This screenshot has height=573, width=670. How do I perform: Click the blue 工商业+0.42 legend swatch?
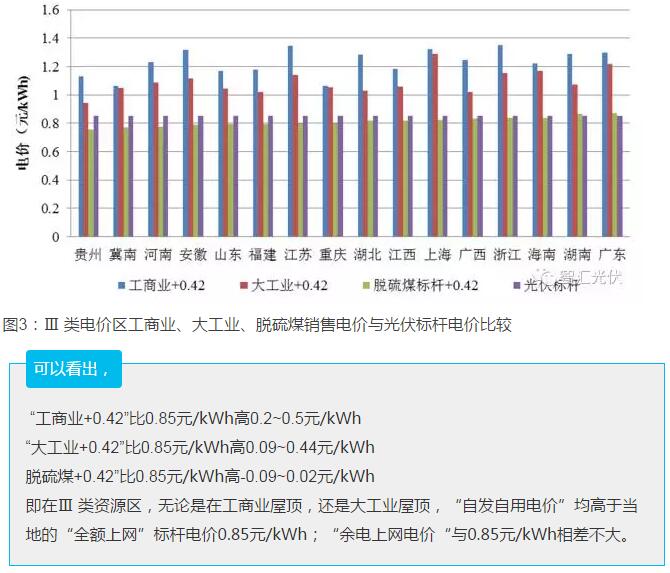pos(120,285)
